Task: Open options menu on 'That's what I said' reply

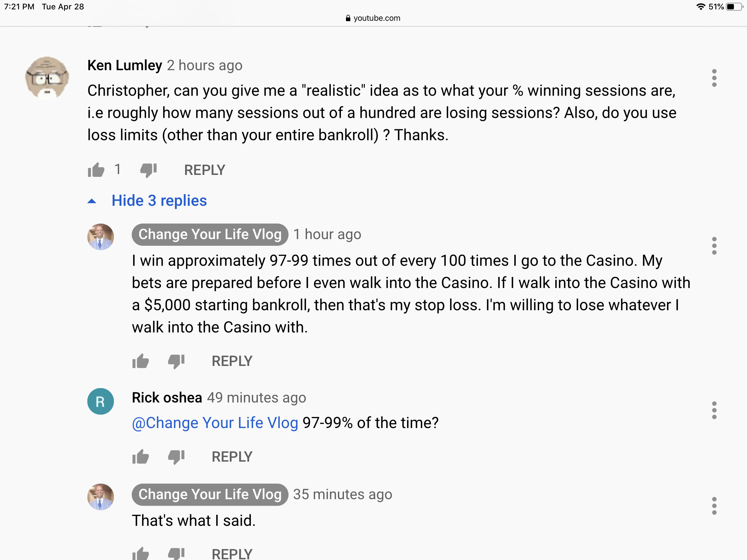Action: 714,506
